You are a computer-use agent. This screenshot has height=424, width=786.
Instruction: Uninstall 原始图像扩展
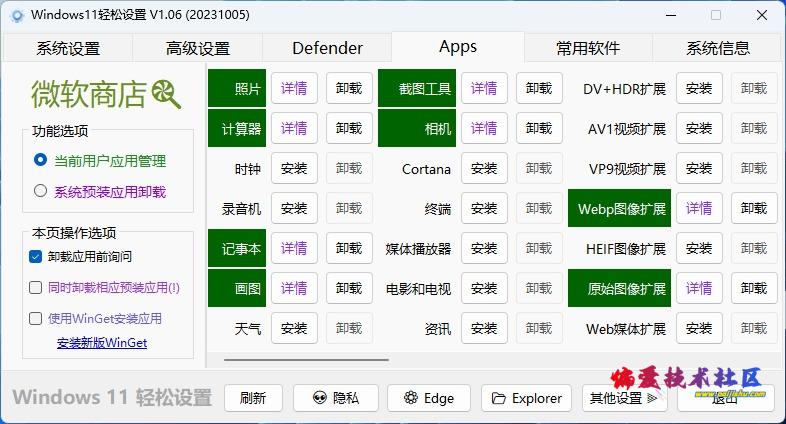[x=754, y=288]
